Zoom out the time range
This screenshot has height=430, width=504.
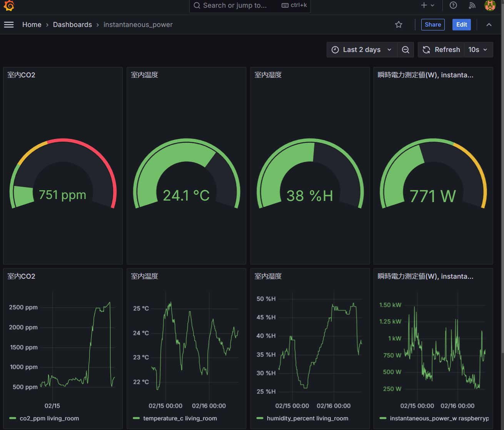click(406, 50)
